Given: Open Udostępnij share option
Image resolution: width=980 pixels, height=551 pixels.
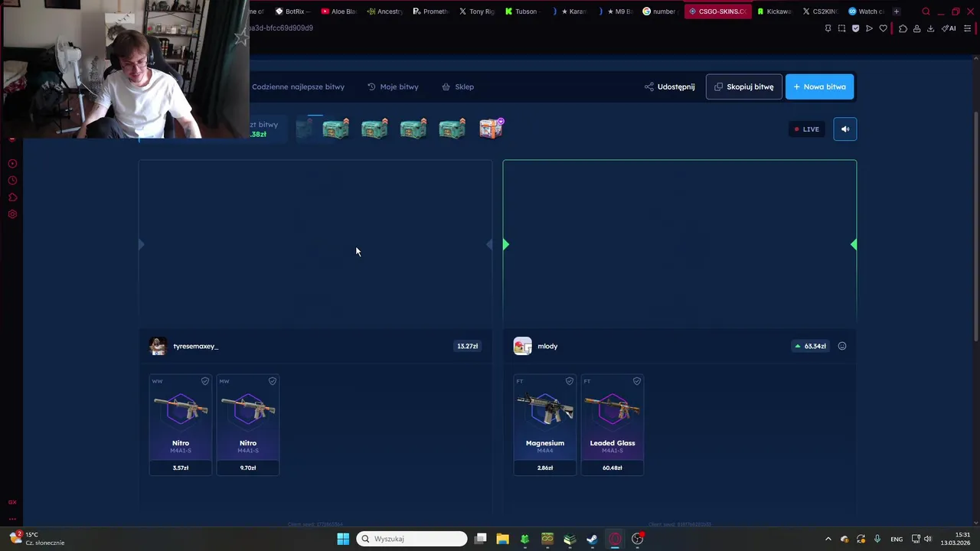Looking at the screenshot, I should pyautogui.click(x=669, y=86).
